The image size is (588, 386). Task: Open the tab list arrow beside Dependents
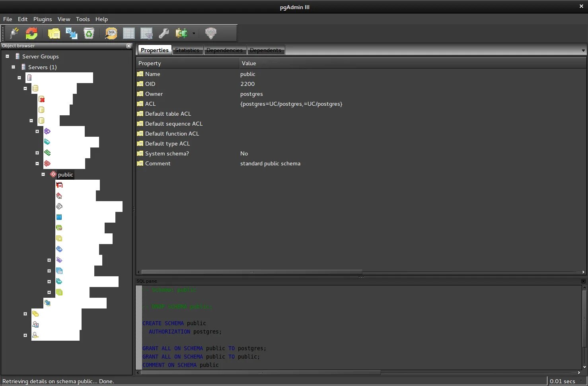coord(583,50)
